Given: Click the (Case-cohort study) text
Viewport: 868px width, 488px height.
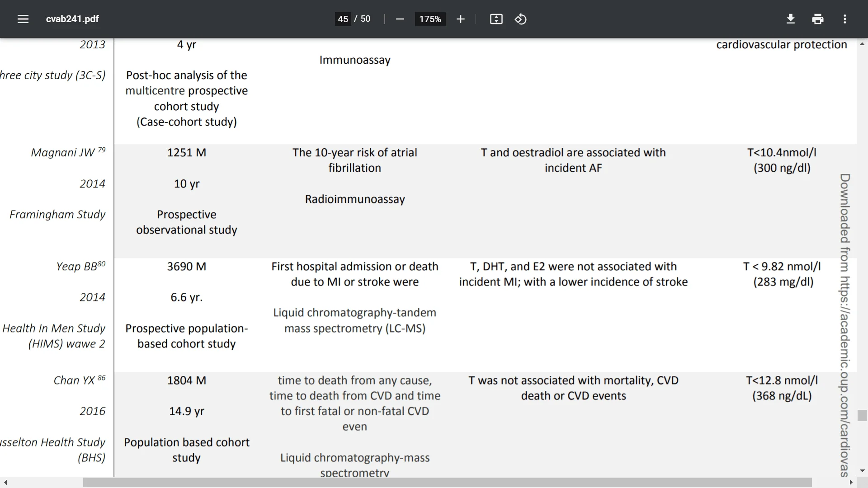Looking at the screenshot, I should 187,122.
